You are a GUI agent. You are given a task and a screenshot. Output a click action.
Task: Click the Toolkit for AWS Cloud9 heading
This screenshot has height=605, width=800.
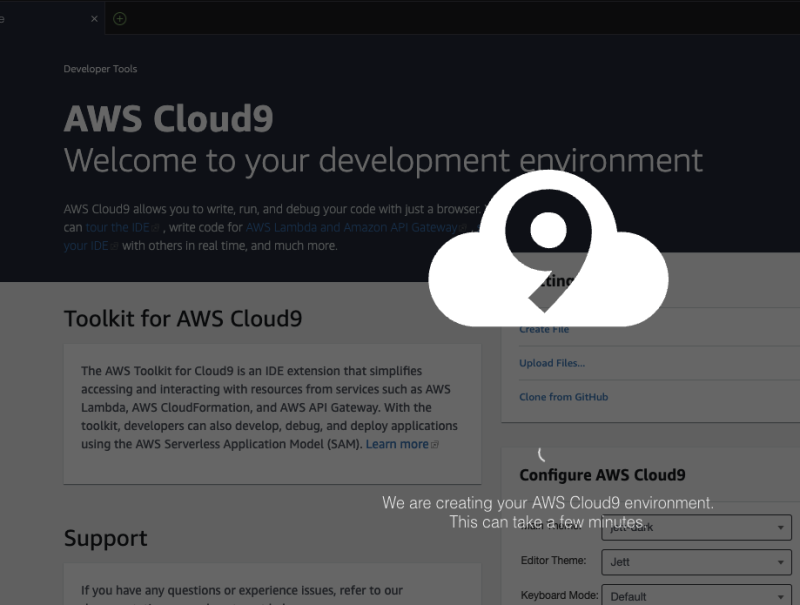pyautogui.click(x=183, y=319)
